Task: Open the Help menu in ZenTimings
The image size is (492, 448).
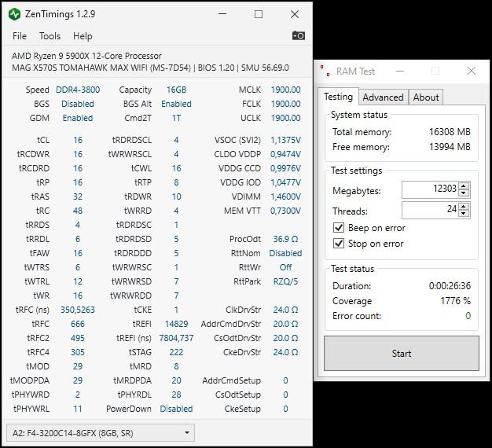Action: point(83,36)
